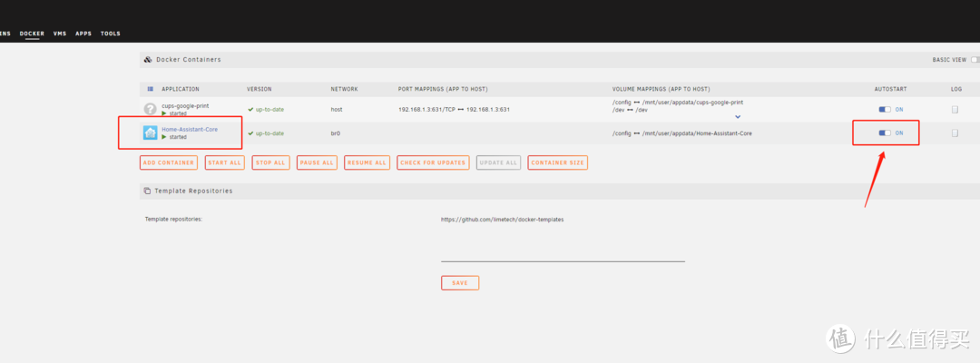
Task: Click the Start All button
Action: pyautogui.click(x=224, y=162)
